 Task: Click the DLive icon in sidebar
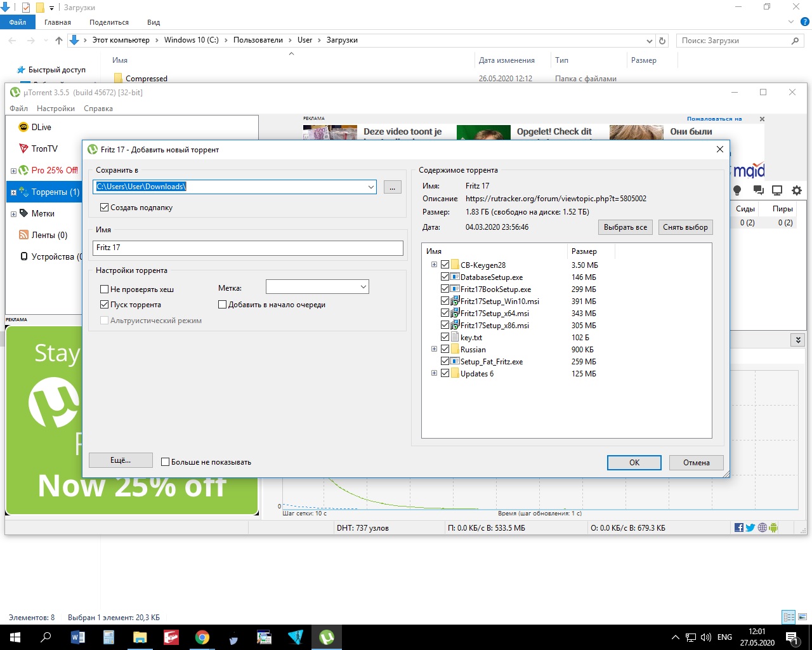(x=23, y=127)
